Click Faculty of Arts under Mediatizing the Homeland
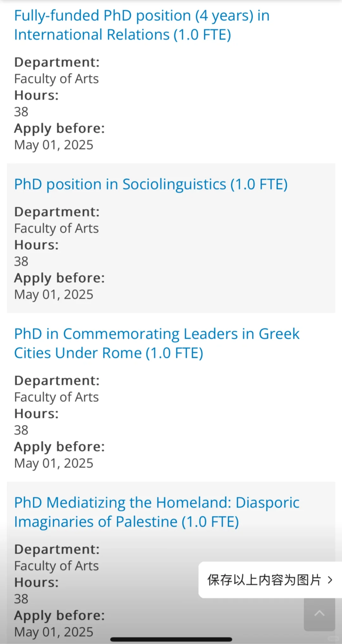Viewport: 342px width, 644px height. (56, 566)
